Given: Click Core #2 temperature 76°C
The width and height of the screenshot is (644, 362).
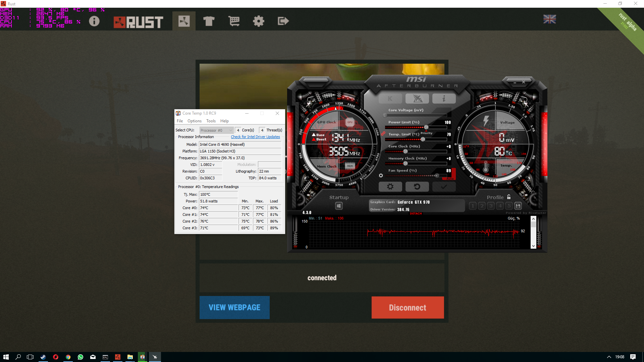Looking at the screenshot, I should [218, 221].
